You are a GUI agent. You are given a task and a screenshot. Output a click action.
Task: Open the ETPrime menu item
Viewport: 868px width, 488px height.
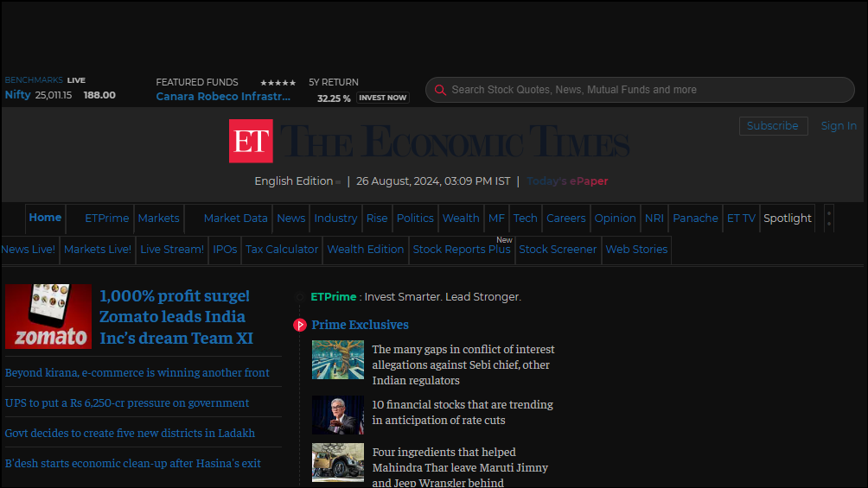coord(107,218)
